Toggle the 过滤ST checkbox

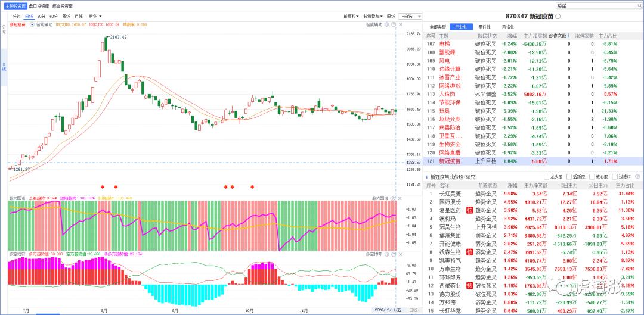pyautogui.click(x=615, y=177)
